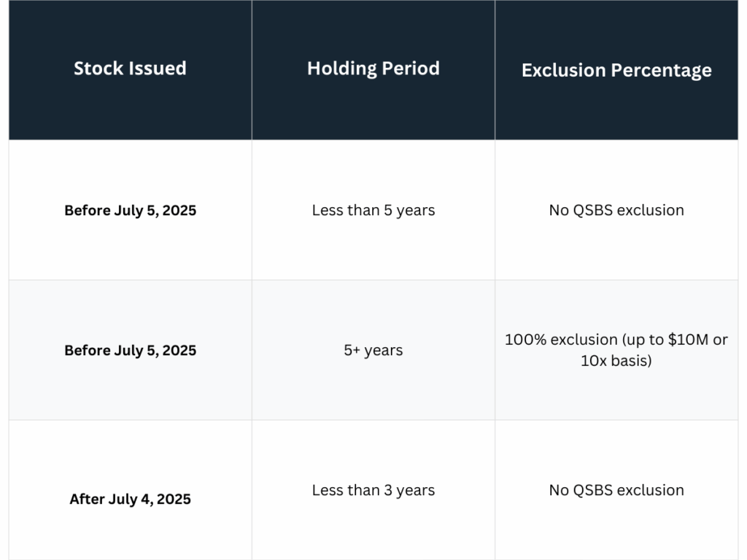Image resolution: width=747 pixels, height=560 pixels.
Task: Select the first row's Before July 5, 2025 cell
Action: (130, 210)
